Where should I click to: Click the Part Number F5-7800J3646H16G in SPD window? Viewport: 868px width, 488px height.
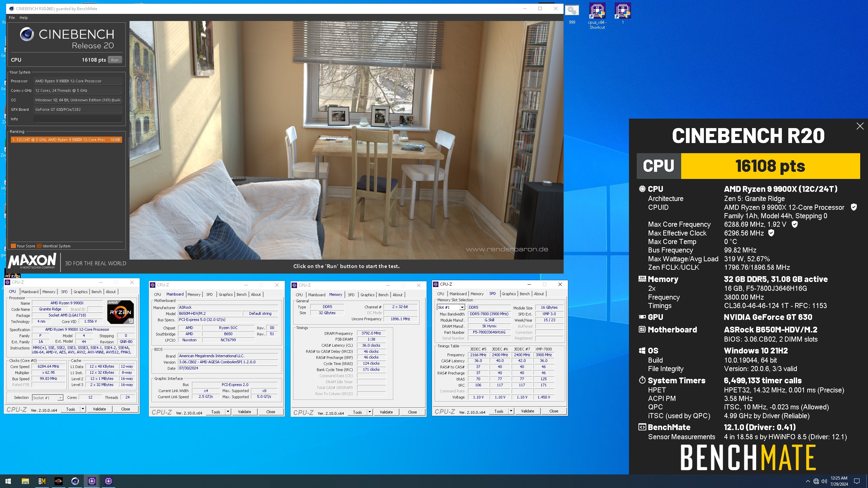[489, 332]
